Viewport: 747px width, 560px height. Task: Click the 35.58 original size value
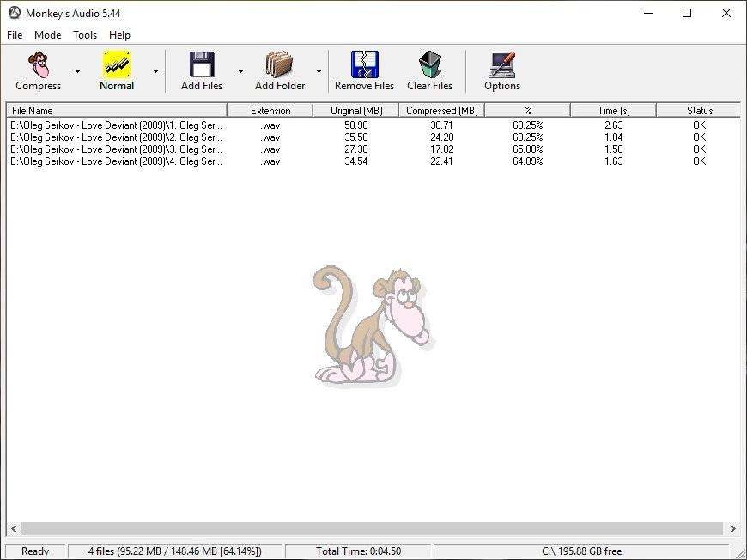[355, 137]
